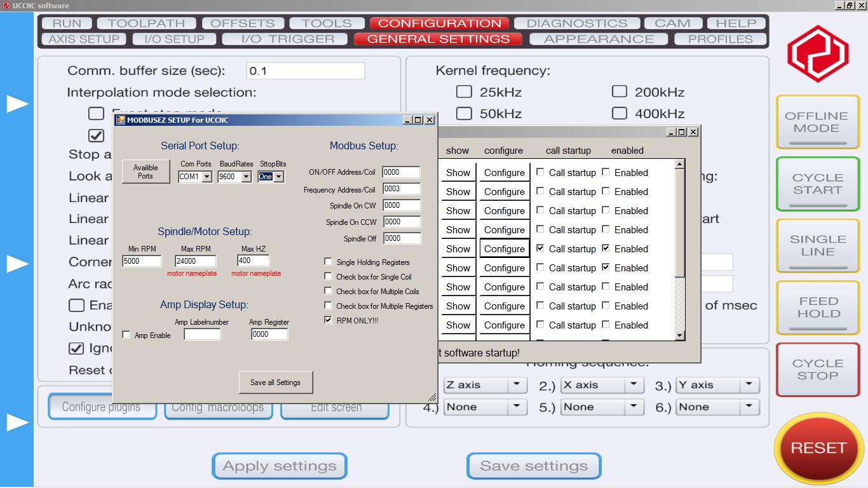Click the CYCLE STOP button

[817, 370]
